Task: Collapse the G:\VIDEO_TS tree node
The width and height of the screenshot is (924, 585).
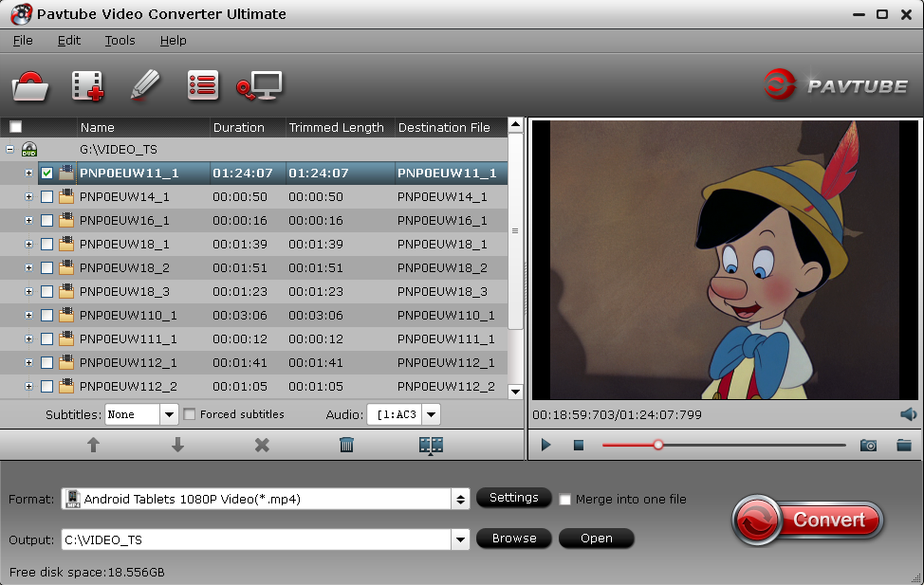Action: (x=10, y=149)
